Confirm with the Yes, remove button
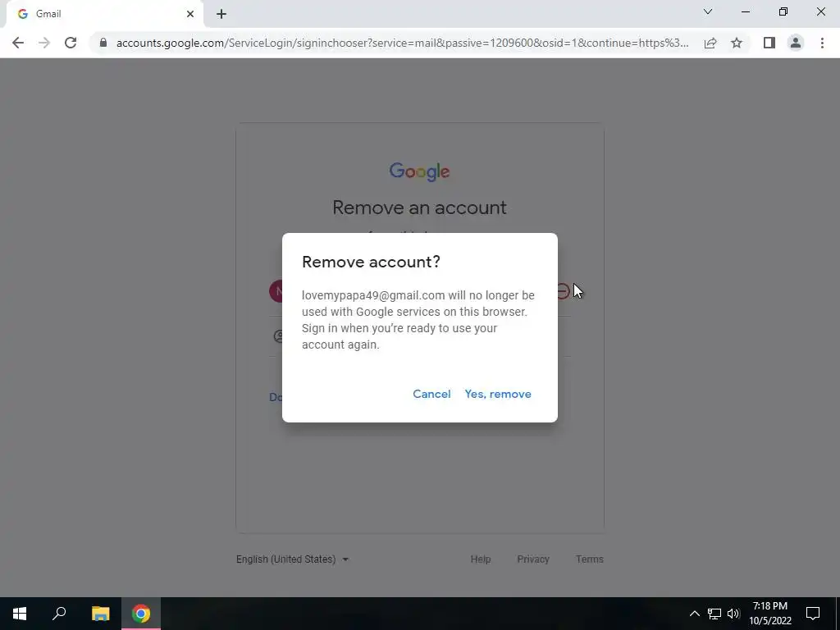This screenshot has height=630, width=840. point(498,394)
